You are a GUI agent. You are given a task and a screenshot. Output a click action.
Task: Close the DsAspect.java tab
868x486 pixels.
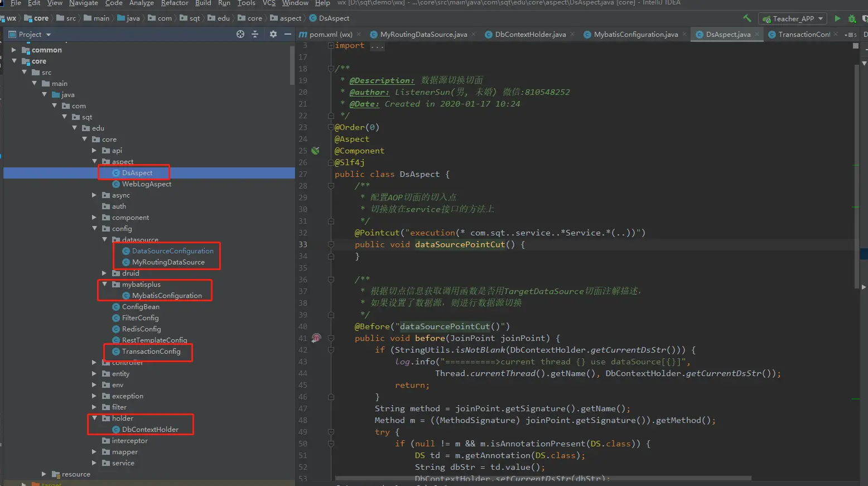tap(756, 34)
